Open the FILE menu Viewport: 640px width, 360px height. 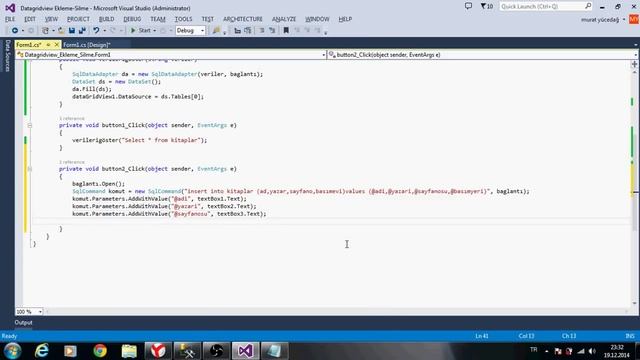point(10,19)
